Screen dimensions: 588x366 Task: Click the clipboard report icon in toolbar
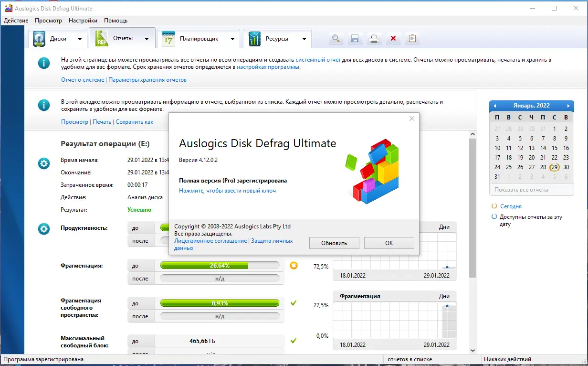tap(412, 39)
